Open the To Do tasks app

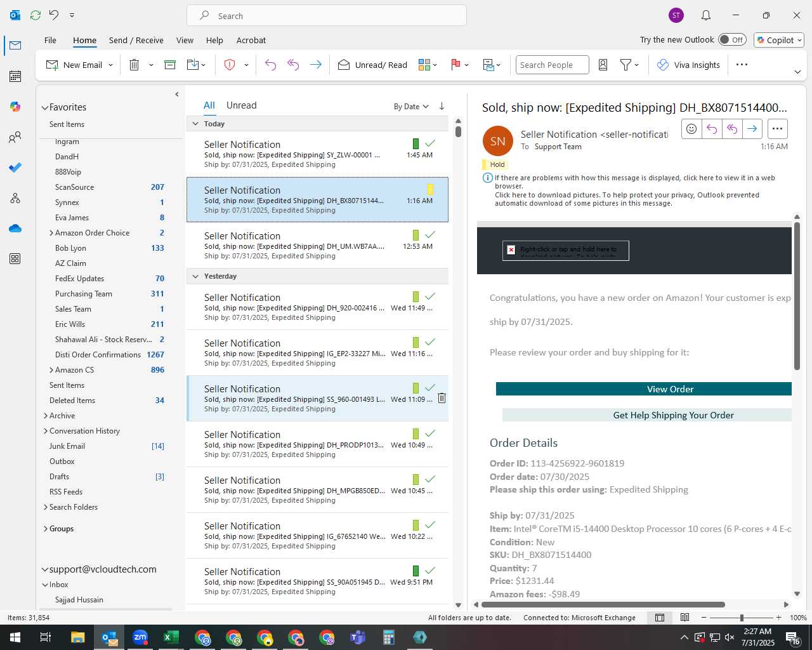point(15,168)
